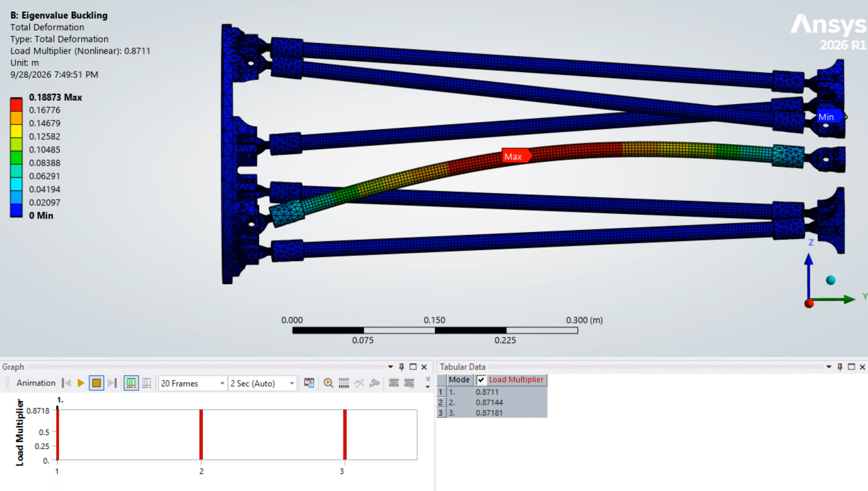Click the red Max probe label
Viewport: 868px width, 491px height.
click(x=516, y=156)
